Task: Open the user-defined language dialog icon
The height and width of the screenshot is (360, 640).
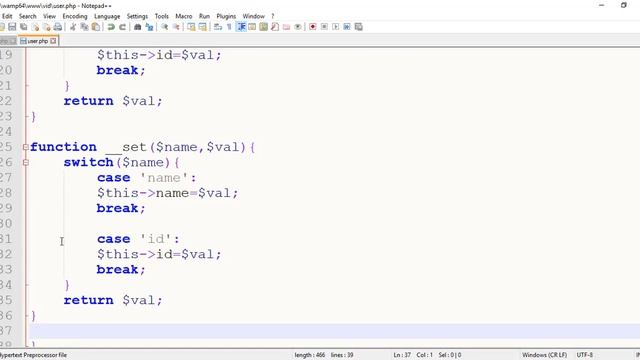Action: (x=252, y=27)
